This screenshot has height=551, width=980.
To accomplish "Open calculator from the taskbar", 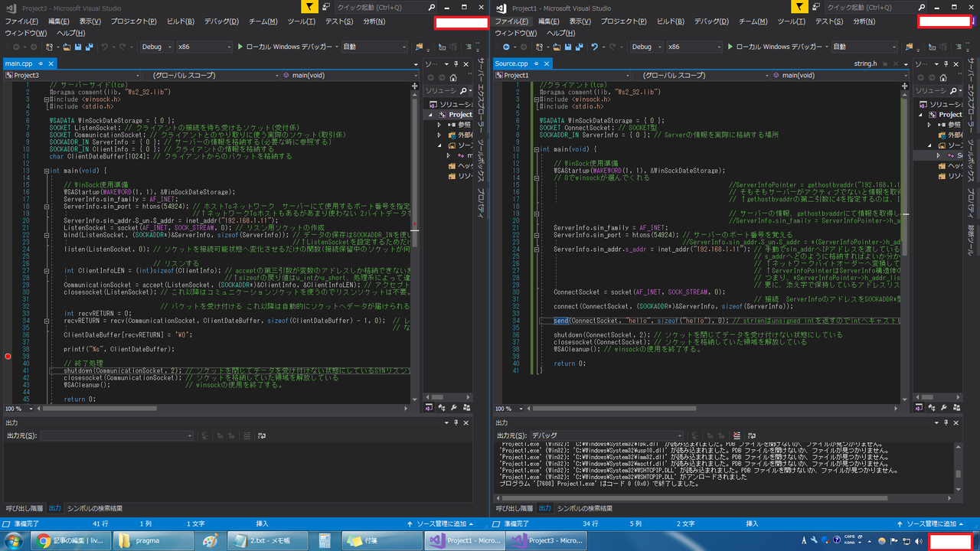I will point(325,540).
